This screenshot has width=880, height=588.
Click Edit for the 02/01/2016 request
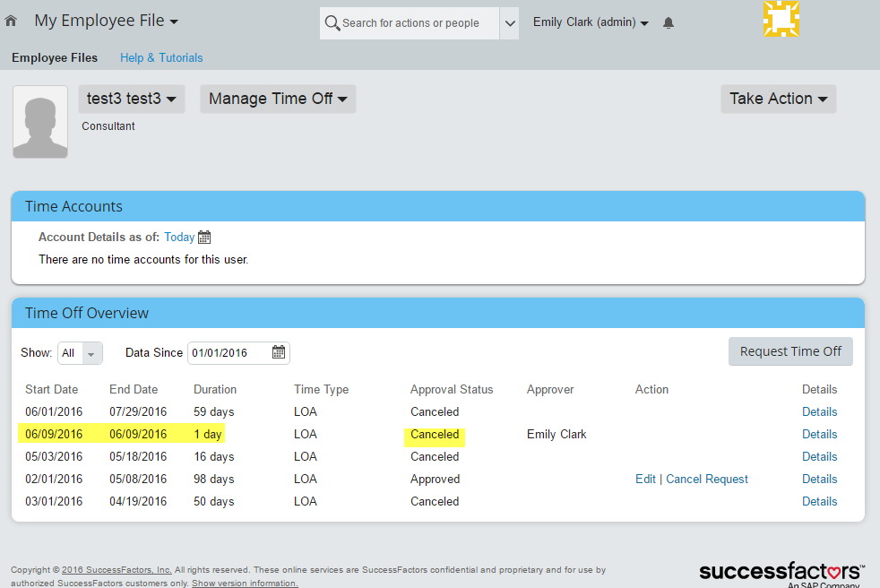coord(645,479)
